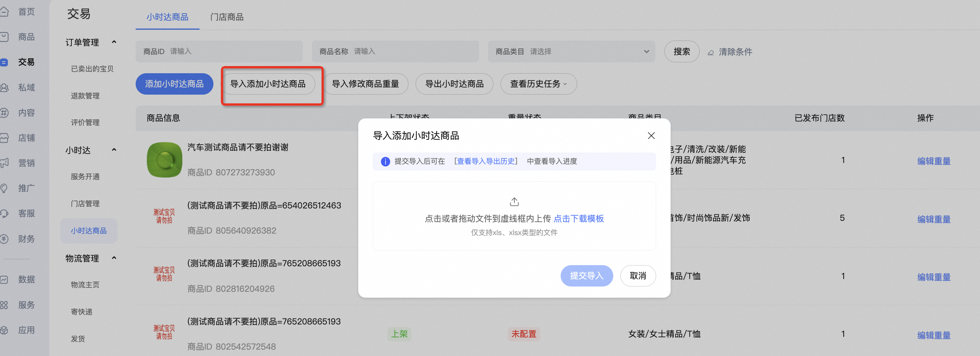The height and width of the screenshot is (356, 980).
Task: Open 已卖出的宝贝 menu item
Action: tap(92, 69)
